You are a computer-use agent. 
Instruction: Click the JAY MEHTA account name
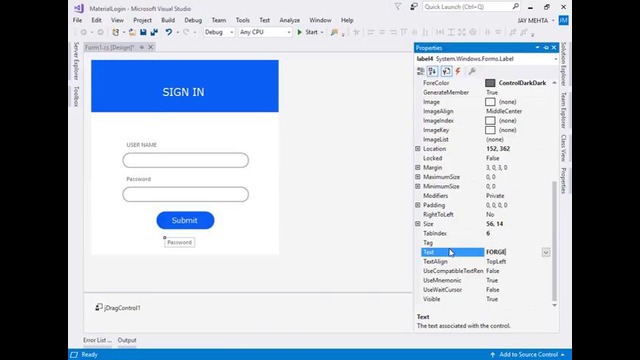533,20
